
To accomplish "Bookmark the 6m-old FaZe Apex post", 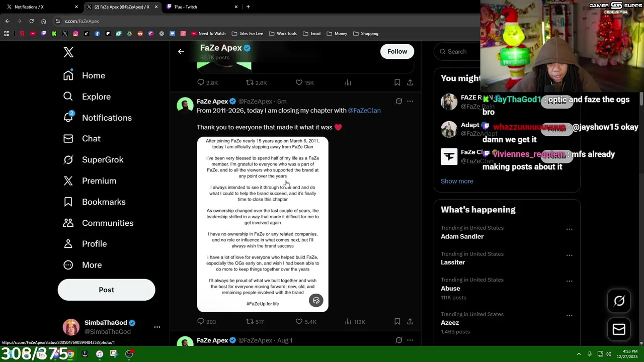I will 397,321.
